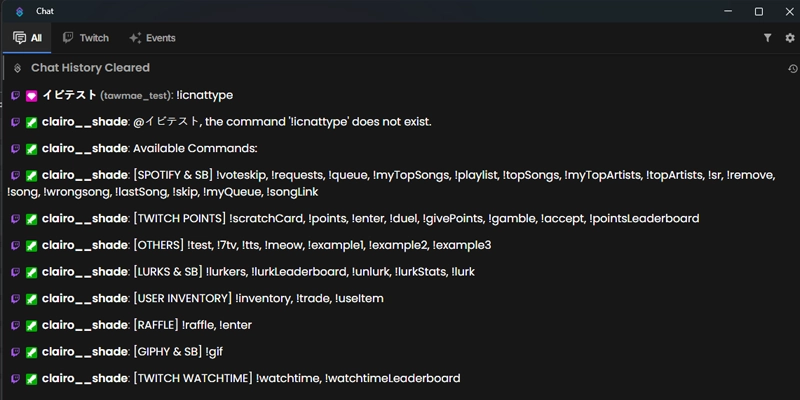Open the chat filter funnel icon
The width and height of the screenshot is (800, 400).
click(767, 38)
